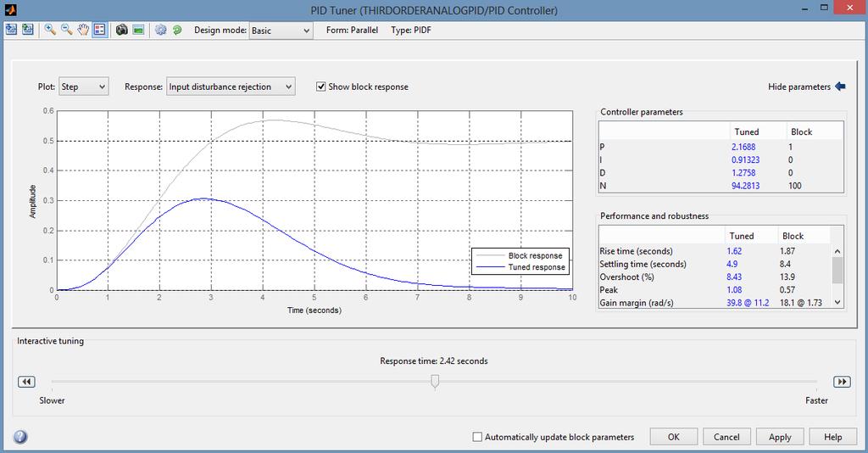Click the Gain margin (rad/s) row label
The height and width of the screenshot is (453, 868).
(x=637, y=302)
